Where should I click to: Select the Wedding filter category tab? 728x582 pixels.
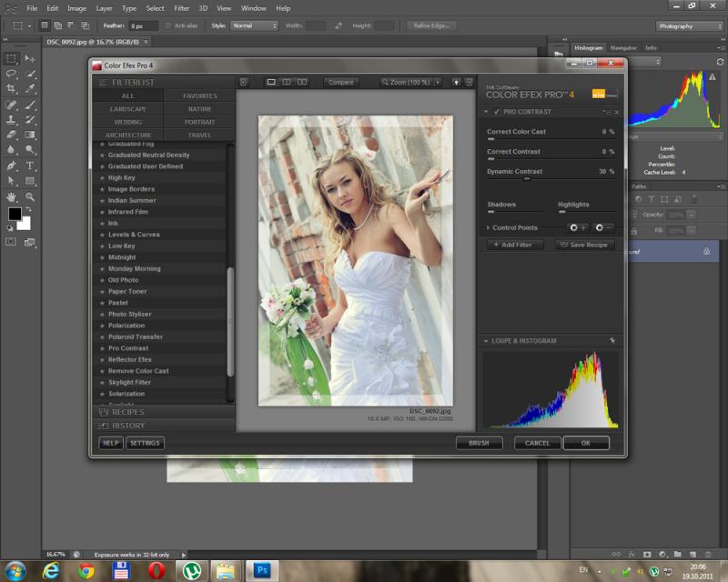[128, 122]
